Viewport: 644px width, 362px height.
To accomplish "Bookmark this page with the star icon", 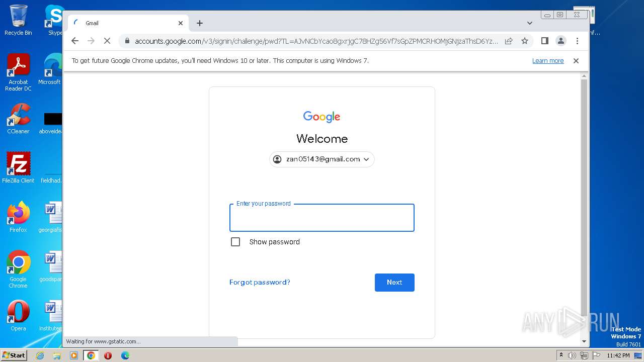I will tap(525, 41).
